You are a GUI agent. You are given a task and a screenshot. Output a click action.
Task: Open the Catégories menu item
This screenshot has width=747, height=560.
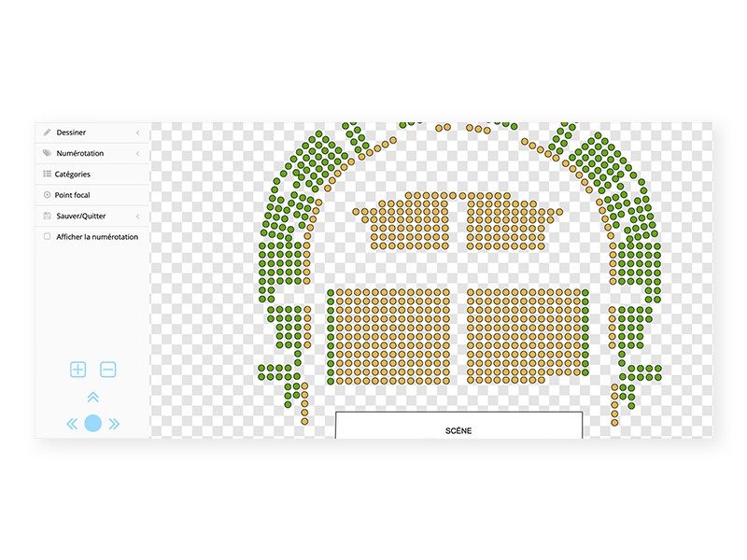(x=92, y=175)
